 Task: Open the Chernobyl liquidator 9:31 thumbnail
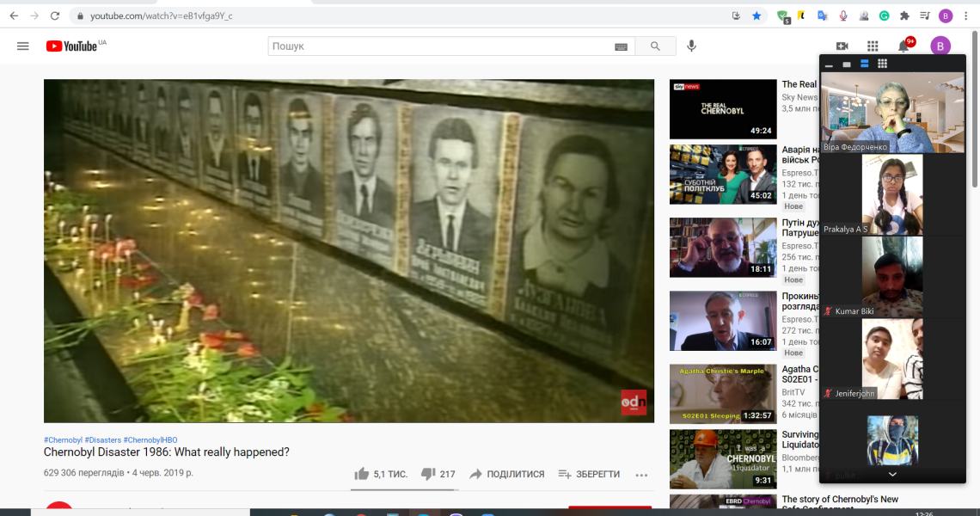(x=723, y=459)
